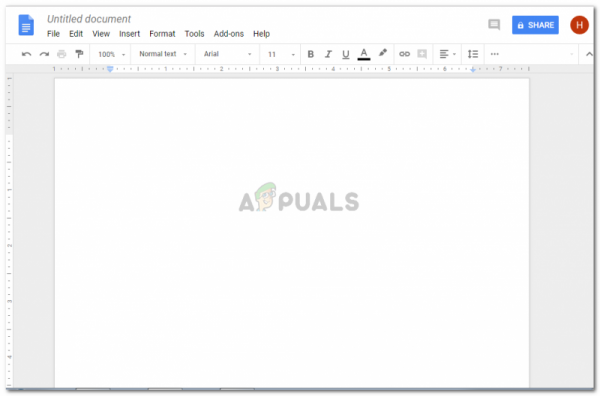Click the Print icon
Screen dimensions: 600x396
coord(62,54)
